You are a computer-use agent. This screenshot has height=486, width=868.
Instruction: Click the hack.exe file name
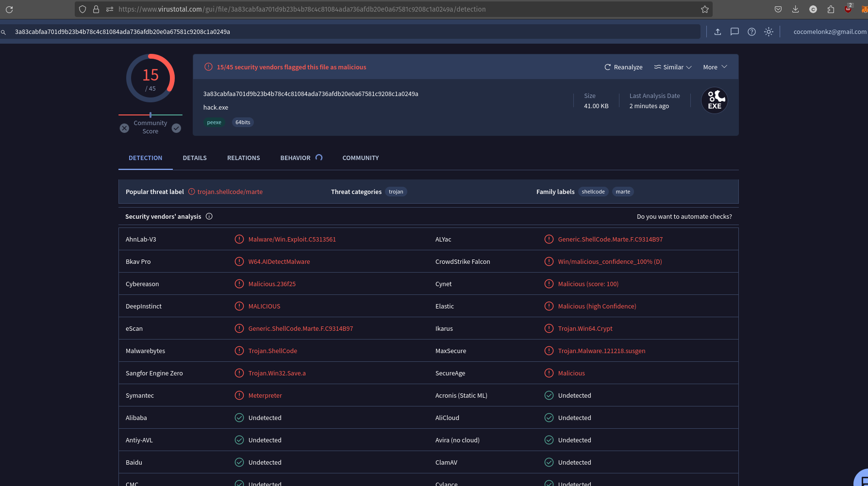(x=216, y=107)
